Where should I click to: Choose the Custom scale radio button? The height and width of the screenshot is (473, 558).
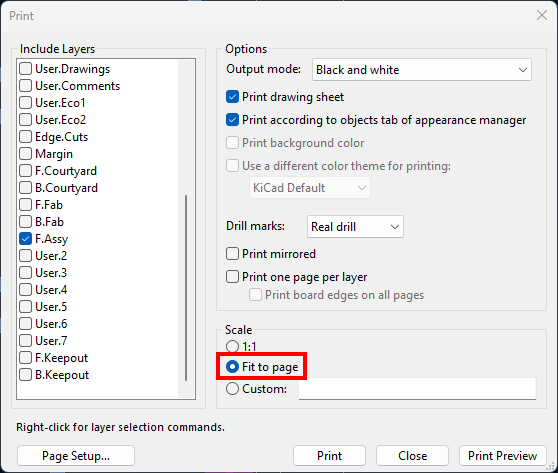(x=232, y=389)
